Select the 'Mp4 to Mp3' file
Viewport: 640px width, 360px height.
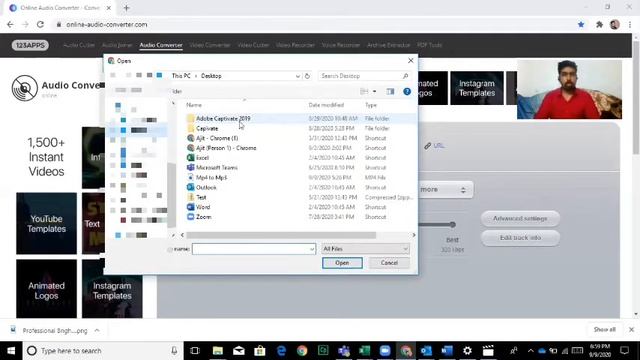(211, 178)
